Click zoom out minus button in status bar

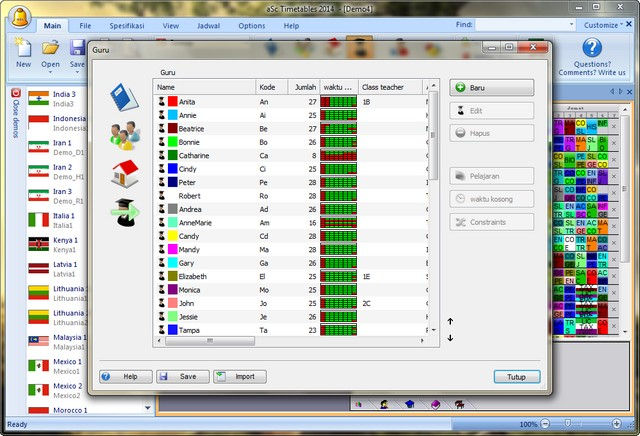pyautogui.click(x=545, y=424)
